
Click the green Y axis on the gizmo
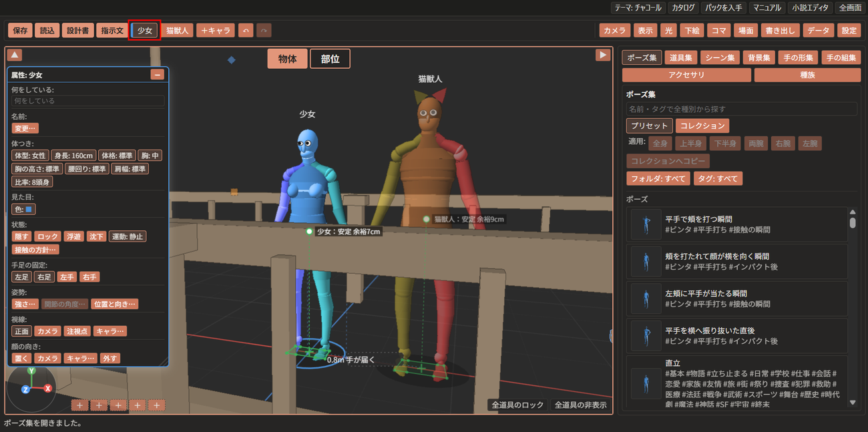(31, 371)
